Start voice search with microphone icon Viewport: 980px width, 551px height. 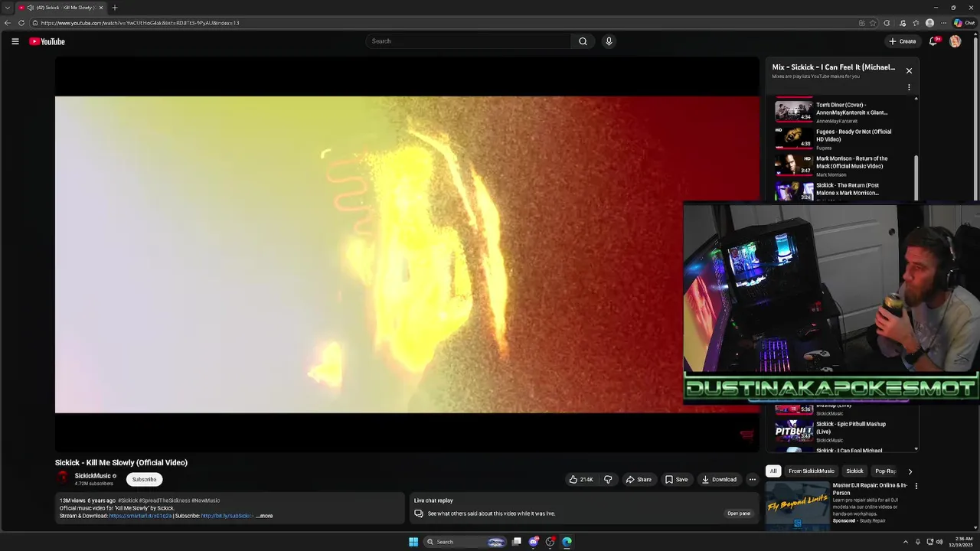(x=609, y=41)
